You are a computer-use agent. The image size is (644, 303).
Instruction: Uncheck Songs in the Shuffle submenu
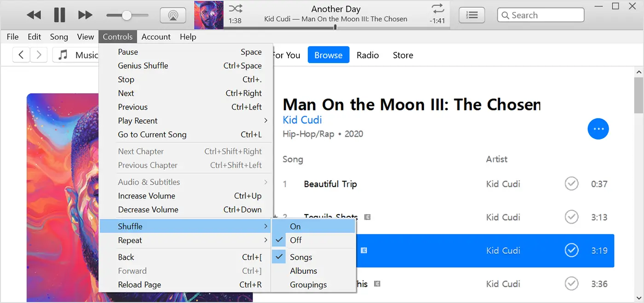click(301, 256)
